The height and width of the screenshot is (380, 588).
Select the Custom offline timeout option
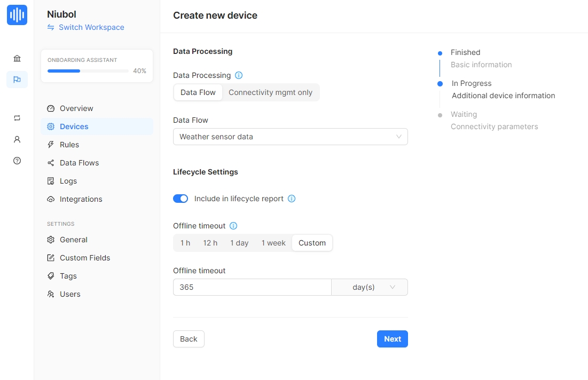(x=312, y=243)
